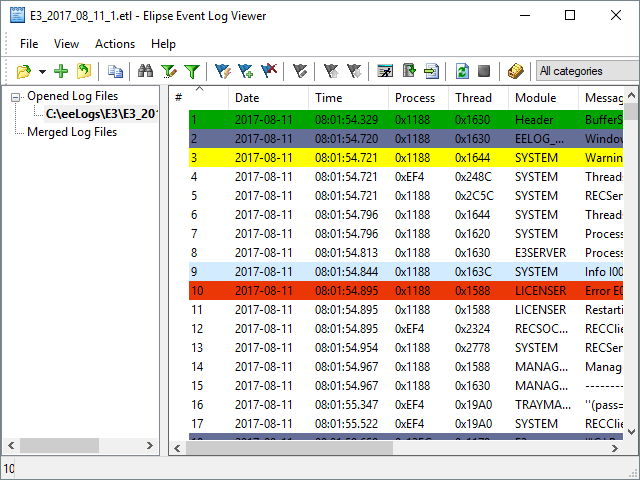Click the green funnel filter icon
The width and height of the screenshot is (640, 480).
point(191,71)
